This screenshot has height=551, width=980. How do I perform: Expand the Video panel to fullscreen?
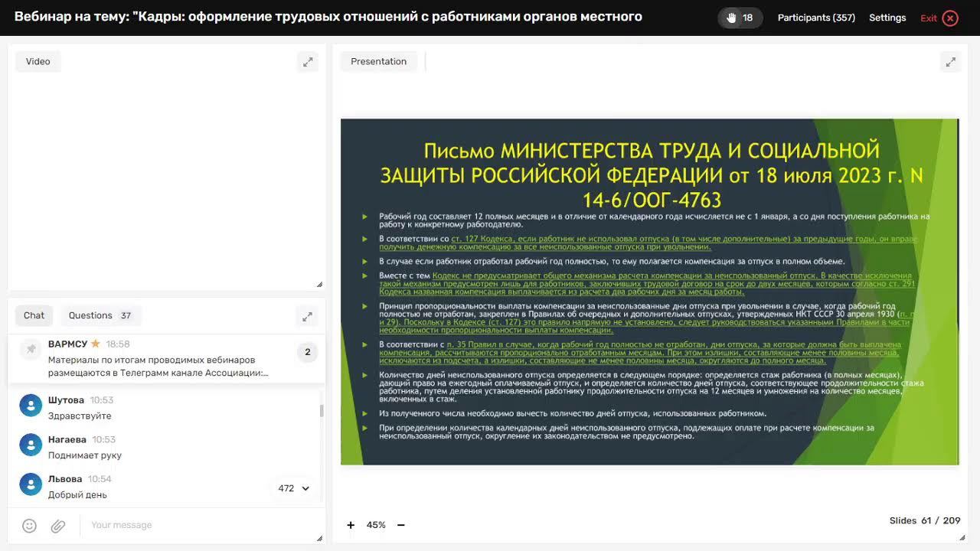point(308,62)
